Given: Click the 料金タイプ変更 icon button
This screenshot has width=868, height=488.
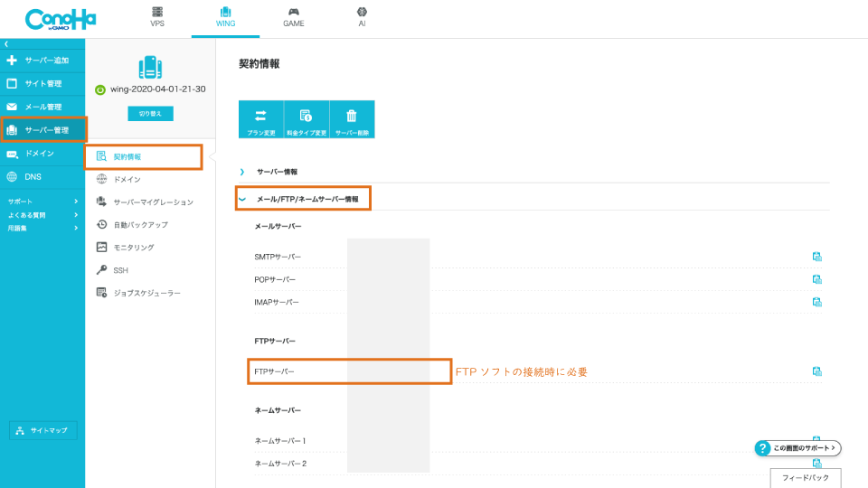Looking at the screenshot, I should click(x=306, y=119).
